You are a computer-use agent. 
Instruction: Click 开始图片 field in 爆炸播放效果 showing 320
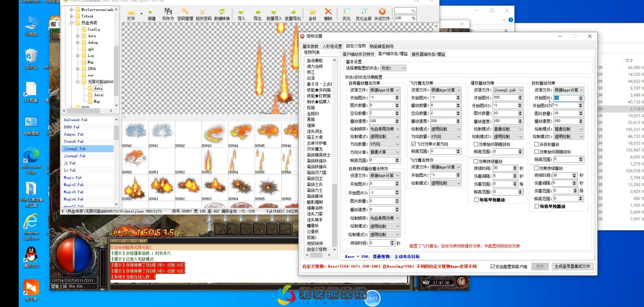coord(505,98)
